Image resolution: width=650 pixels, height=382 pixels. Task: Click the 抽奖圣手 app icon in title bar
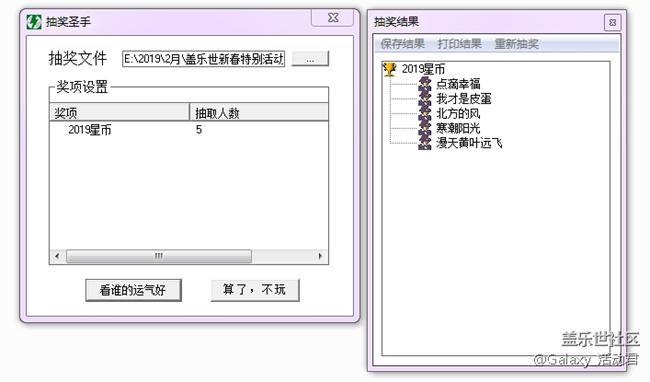34,22
